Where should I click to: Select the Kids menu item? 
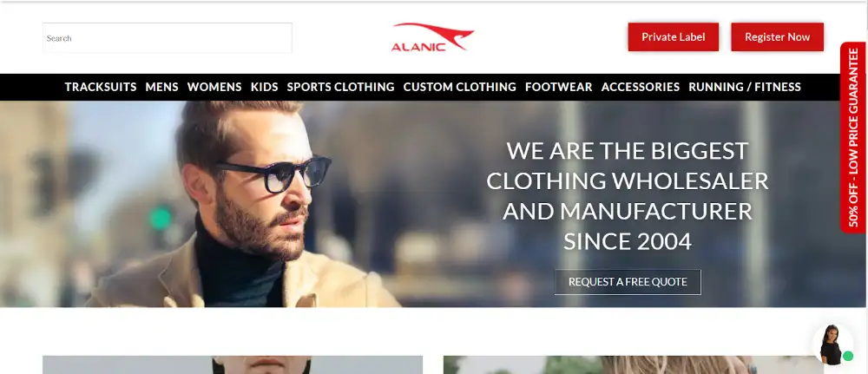(x=265, y=87)
